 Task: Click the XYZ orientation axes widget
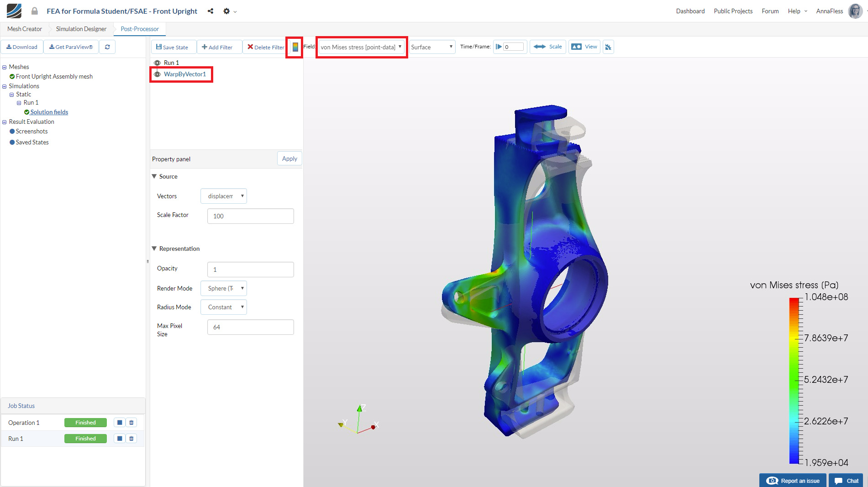(x=359, y=420)
